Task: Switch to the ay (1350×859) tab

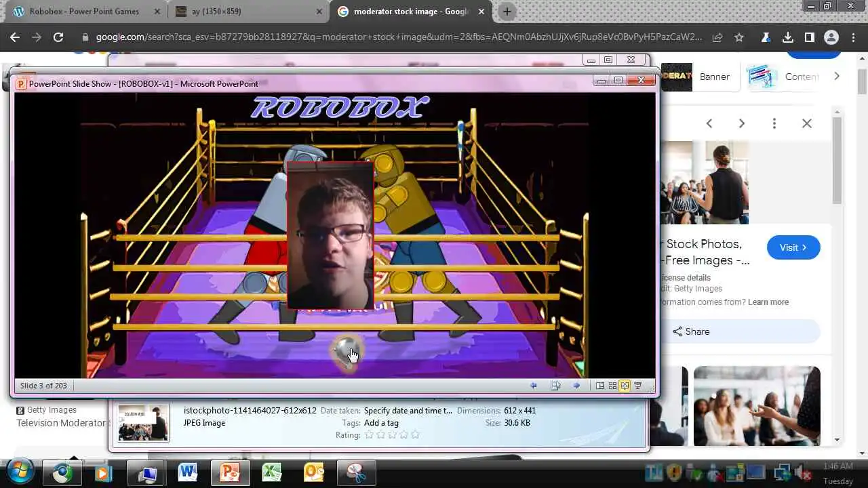Action: coord(248,12)
